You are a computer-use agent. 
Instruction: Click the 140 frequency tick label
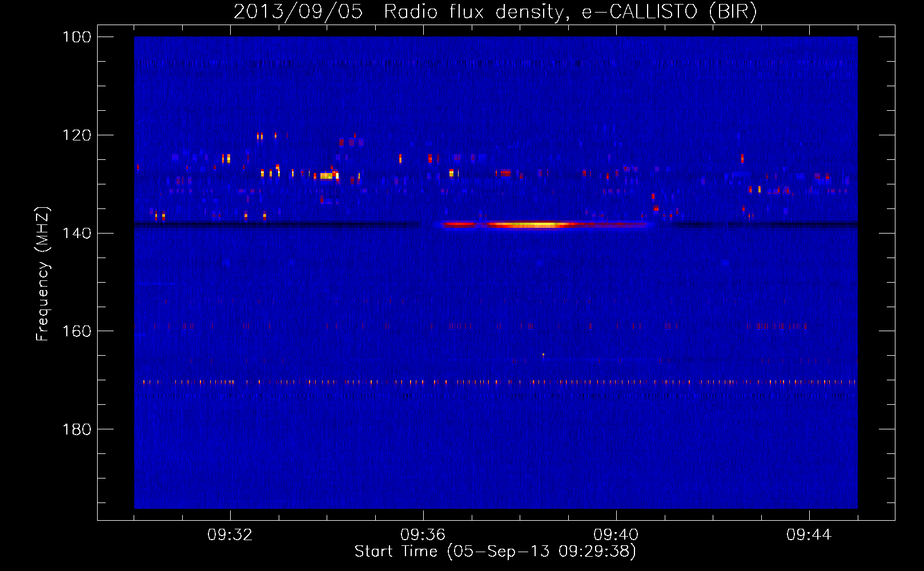(77, 233)
